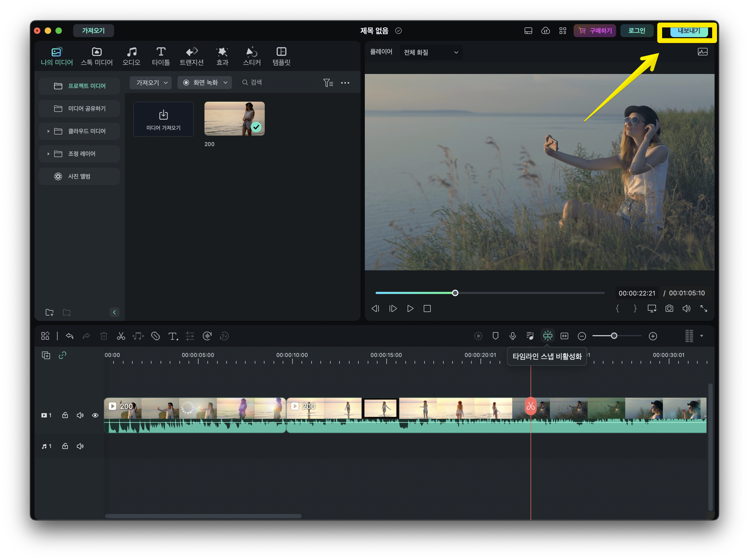Viewport: 749px width, 560px height.
Task: Open the 화면 녹화 dropdown
Action: tap(204, 83)
